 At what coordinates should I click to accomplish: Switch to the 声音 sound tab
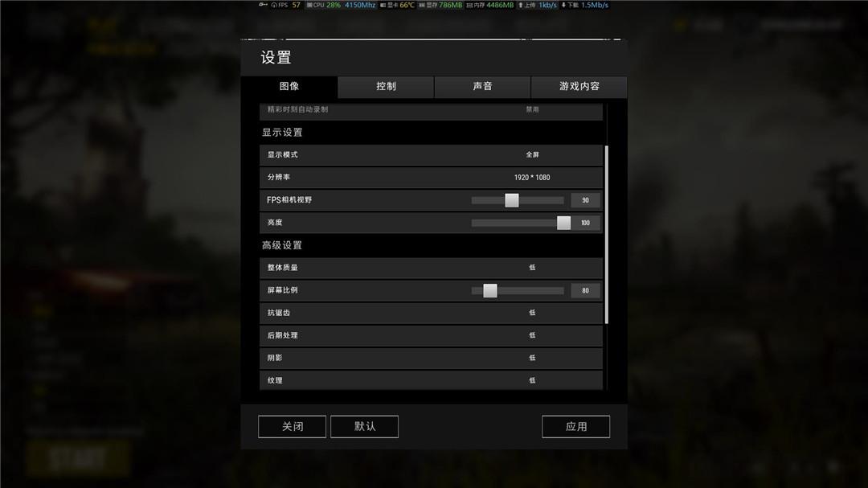(482, 86)
